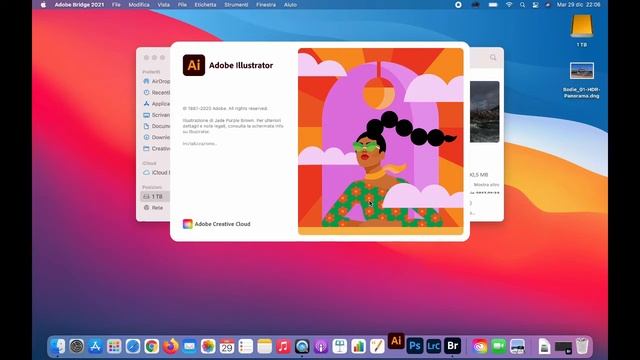Select Documenti in the Finder sidebar
This screenshot has width=640, height=360.
pos(156,126)
